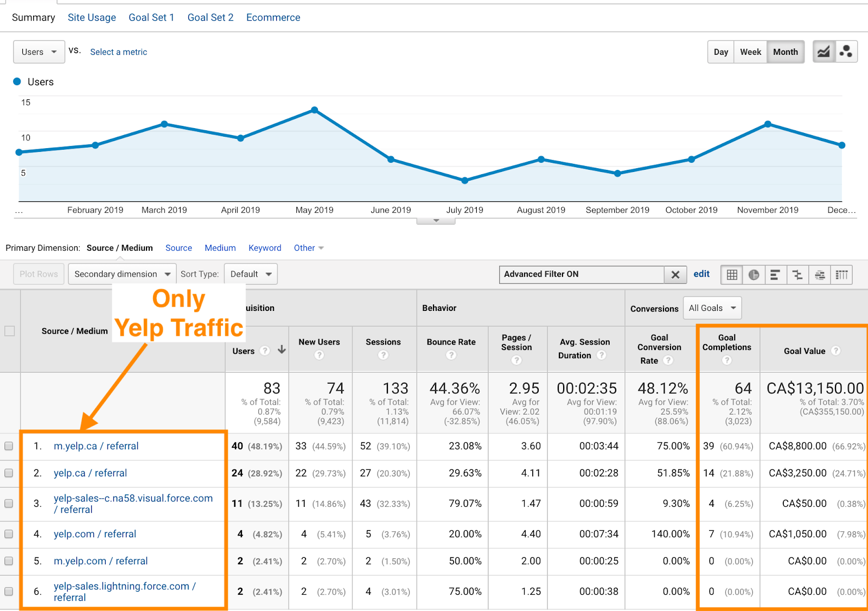Select the Pivot table view icon
This screenshot has height=611, width=868.
tap(841, 275)
